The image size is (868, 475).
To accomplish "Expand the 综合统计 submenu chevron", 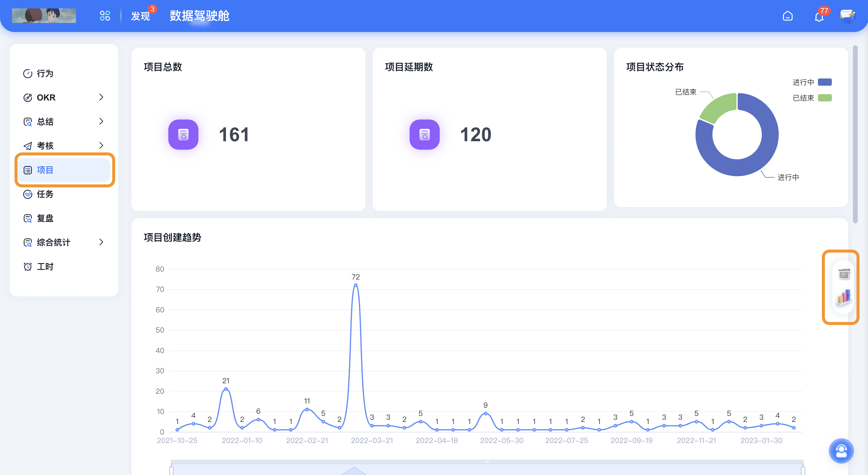I will (101, 242).
